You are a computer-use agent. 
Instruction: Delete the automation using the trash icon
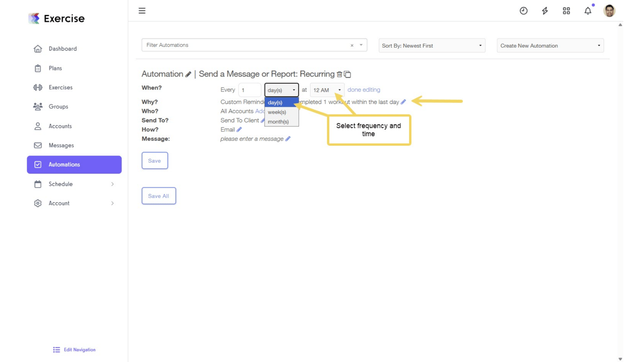(x=339, y=74)
